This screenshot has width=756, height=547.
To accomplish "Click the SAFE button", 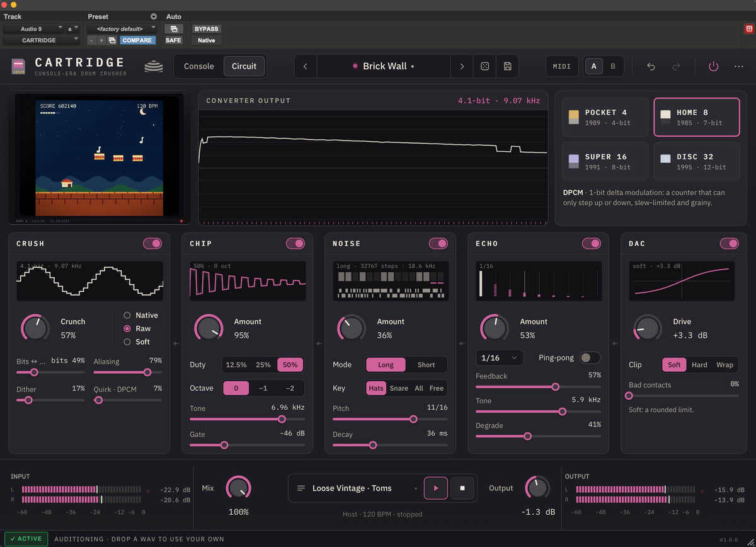I will [173, 40].
